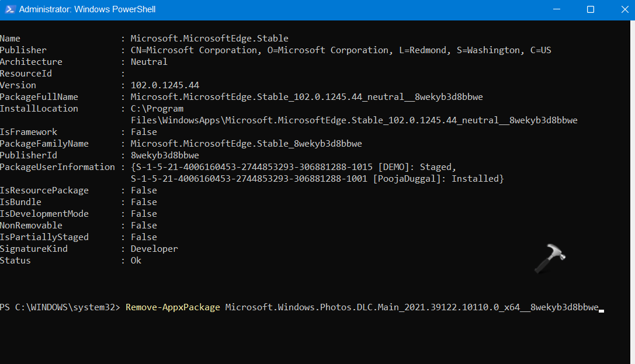Image resolution: width=635 pixels, height=364 pixels.
Task: Click the Administrator: Windows PowerShell title text
Action: (x=87, y=9)
